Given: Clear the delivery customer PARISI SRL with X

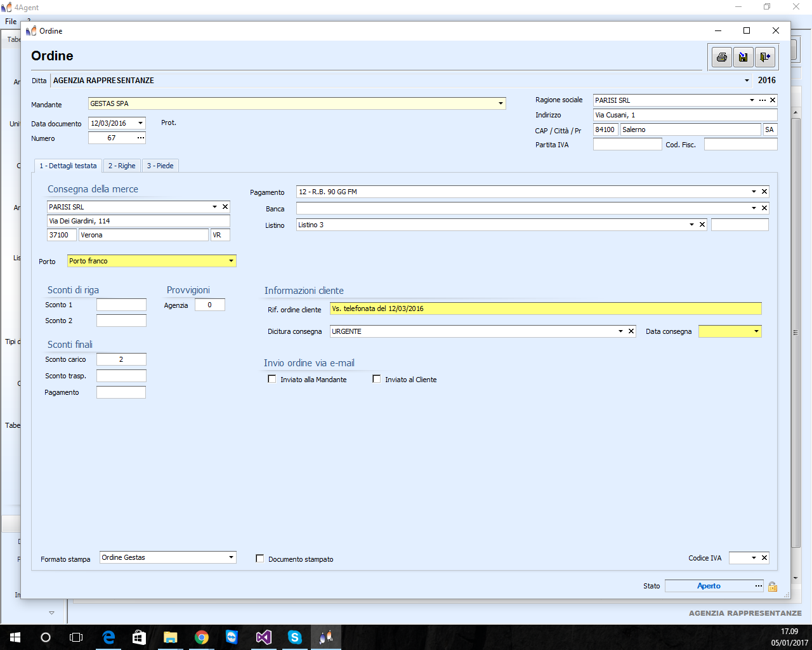Looking at the screenshot, I should [225, 207].
